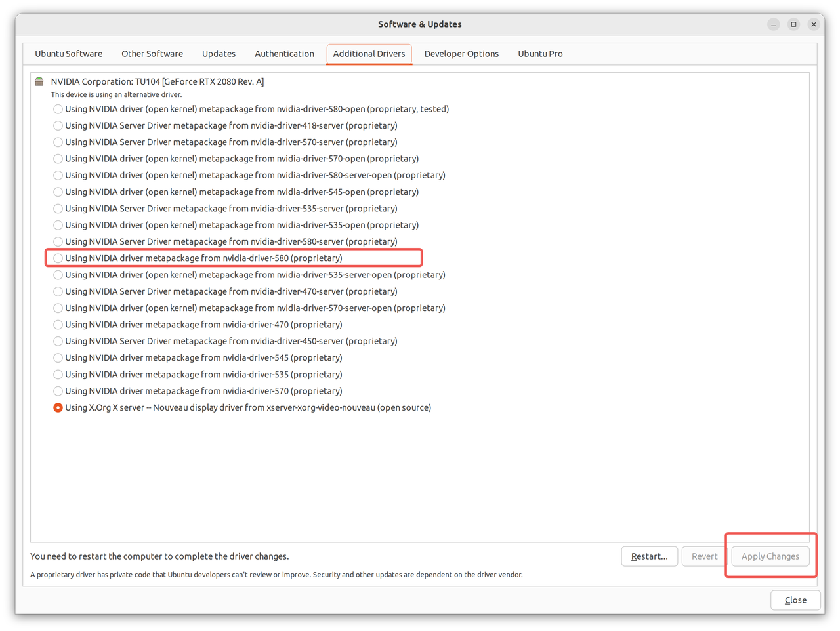
Task: Switch to the Other Software tab
Action: pos(152,54)
